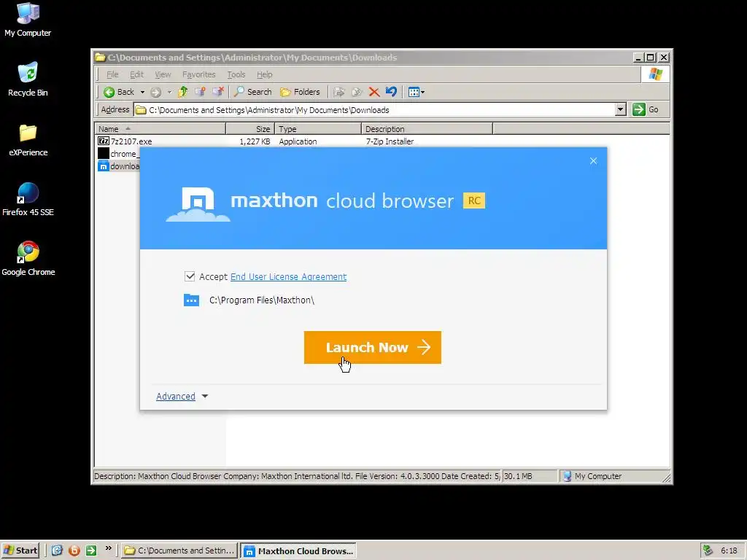
Task: Sort by the Size column header
Action: [x=250, y=129]
